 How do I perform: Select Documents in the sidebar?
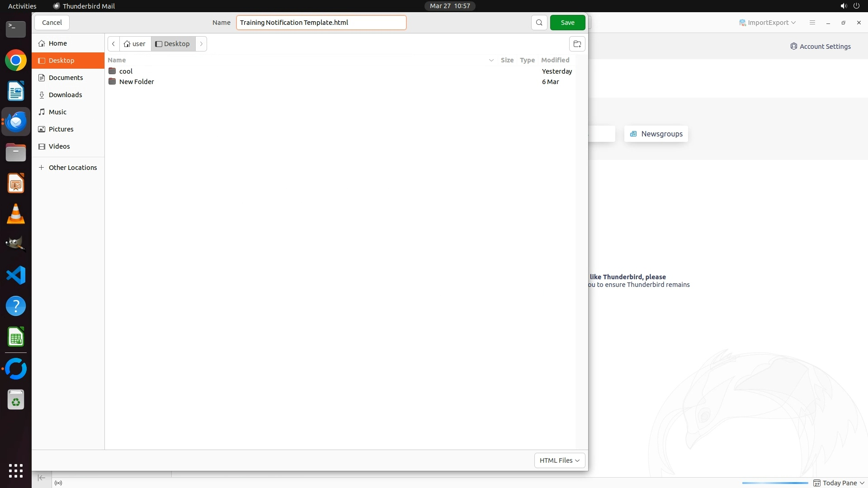66,78
